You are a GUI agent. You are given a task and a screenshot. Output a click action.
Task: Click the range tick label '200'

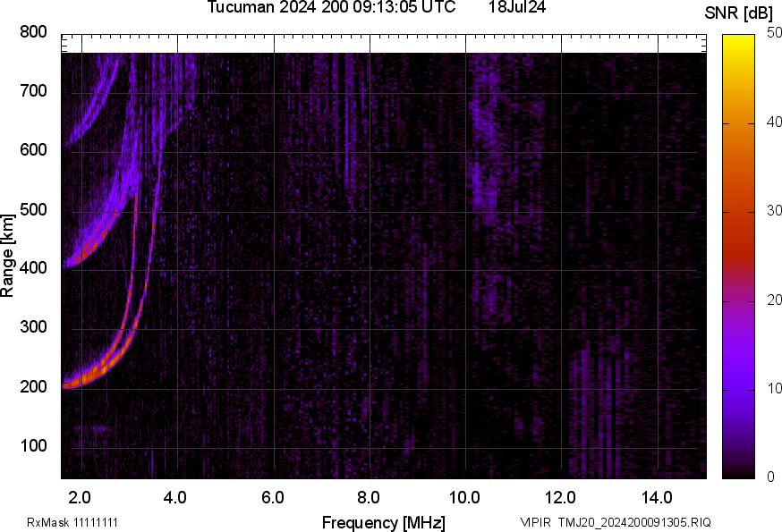pos(33,387)
